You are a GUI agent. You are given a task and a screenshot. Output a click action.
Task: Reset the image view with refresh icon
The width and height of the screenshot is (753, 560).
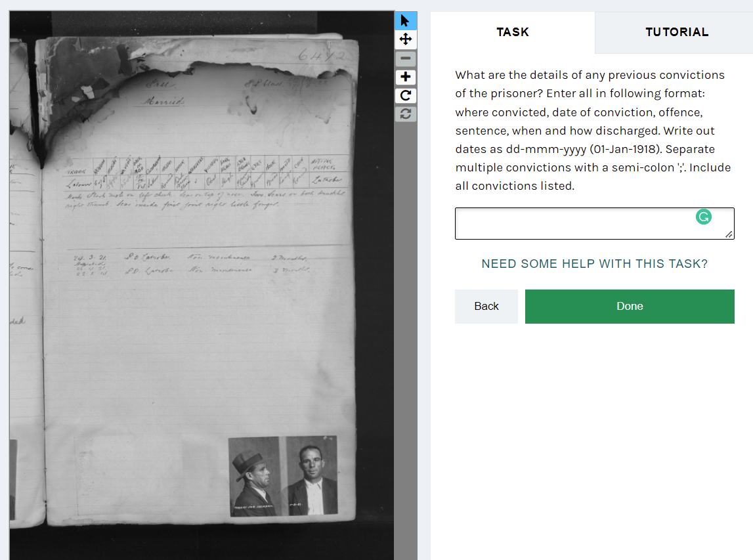(x=405, y=114)
